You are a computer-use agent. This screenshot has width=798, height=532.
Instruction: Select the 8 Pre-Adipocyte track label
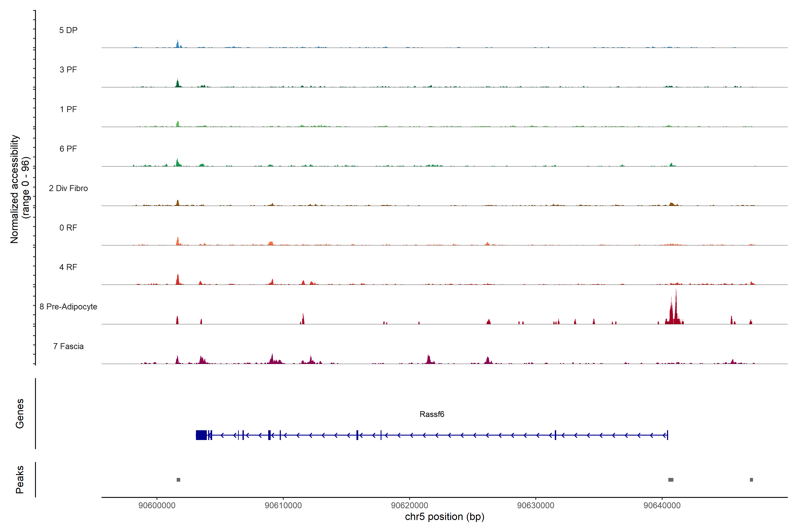(68, 307)
